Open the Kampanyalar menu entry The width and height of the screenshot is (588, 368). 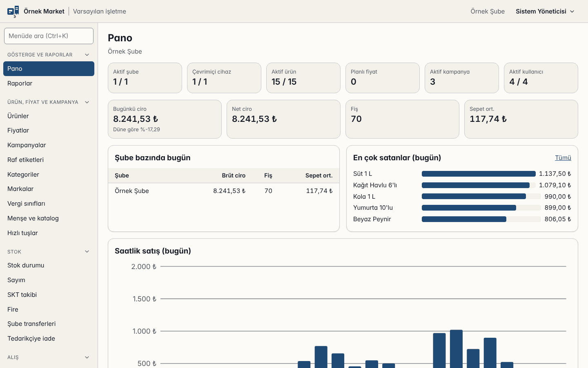[x=49, y=145]
